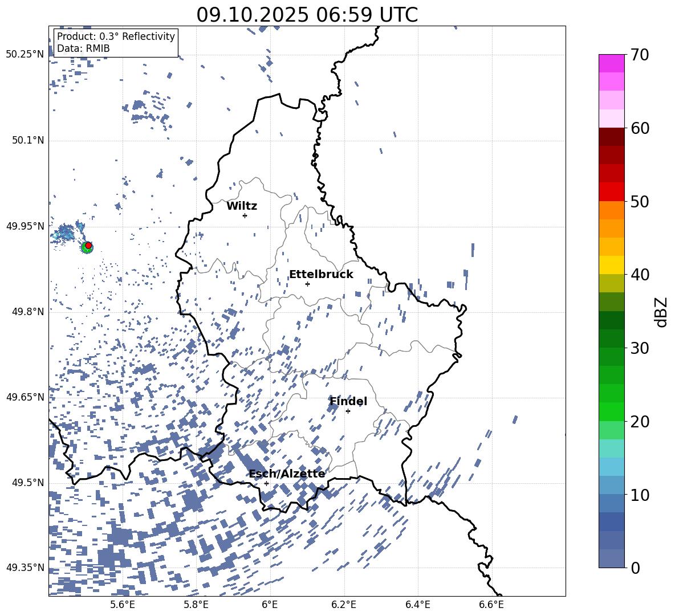Click the 10 colorbar tick label
675x616 pixels.
640,495
